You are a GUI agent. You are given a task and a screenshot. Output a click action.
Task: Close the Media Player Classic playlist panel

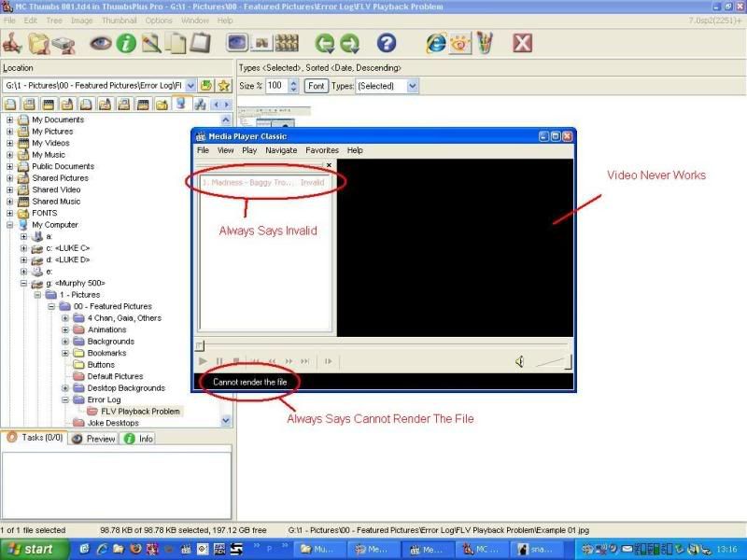click(x=329, y=165)
